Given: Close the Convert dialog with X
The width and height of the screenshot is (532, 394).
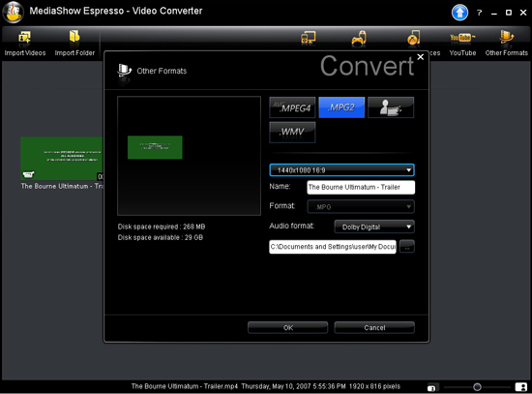Looking at the screenshot, I should 421,57.
